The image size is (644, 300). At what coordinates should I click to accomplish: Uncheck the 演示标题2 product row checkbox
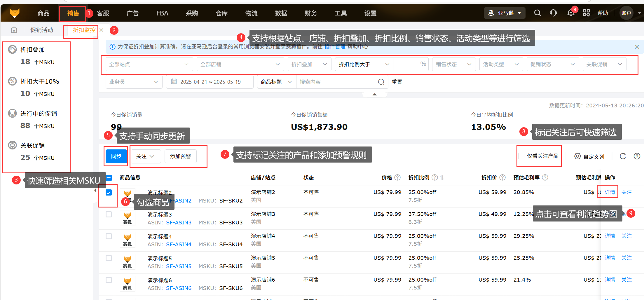pyautogui.click(x=109, y=193)
